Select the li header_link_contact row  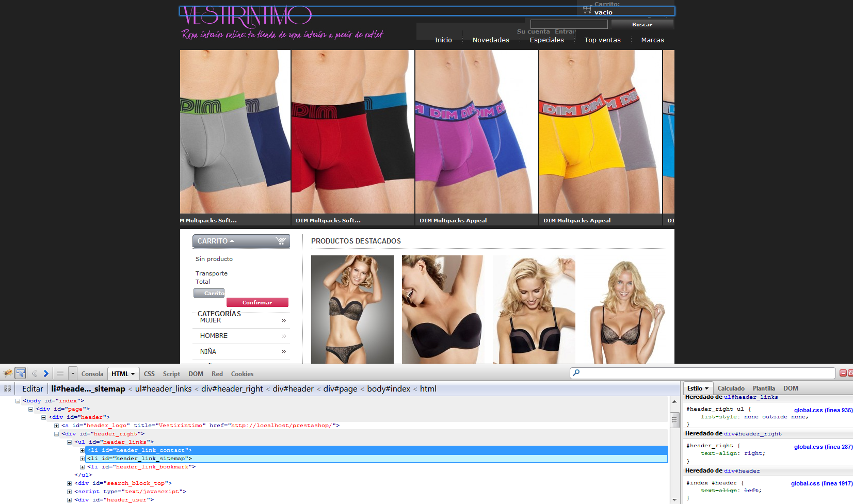[x=377, y=450]
